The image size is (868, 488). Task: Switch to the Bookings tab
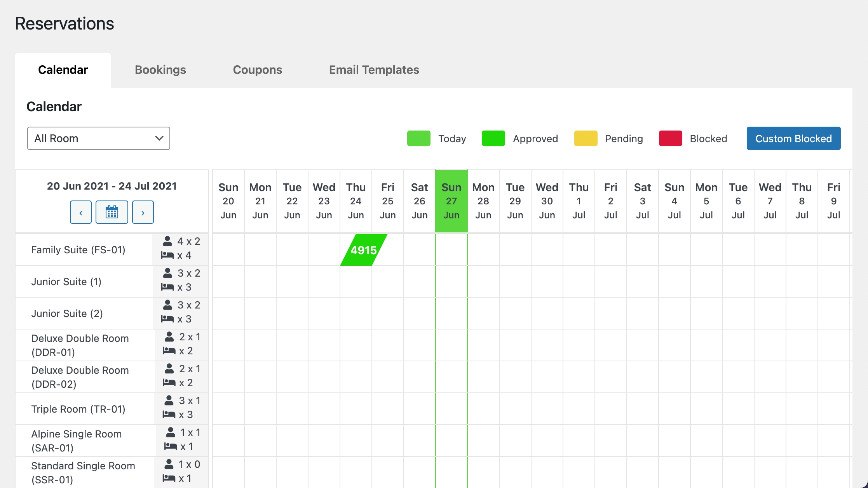coord(160,70)
